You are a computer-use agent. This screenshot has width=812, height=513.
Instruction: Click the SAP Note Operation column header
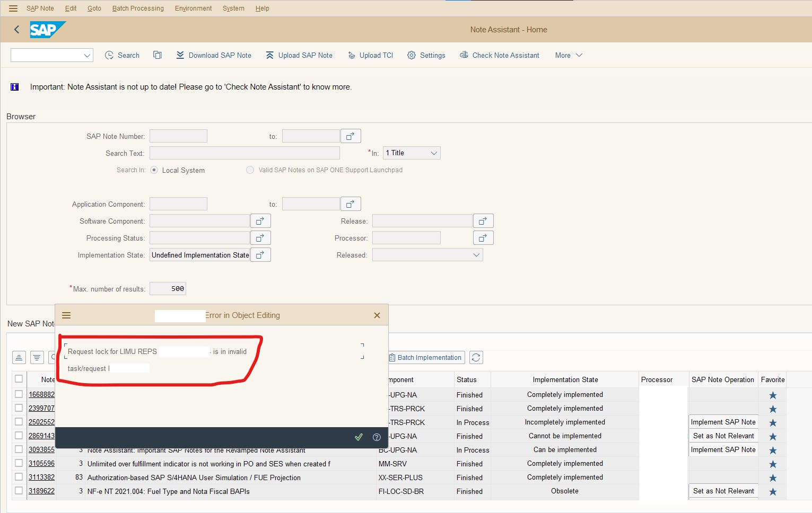click(723, 379)
